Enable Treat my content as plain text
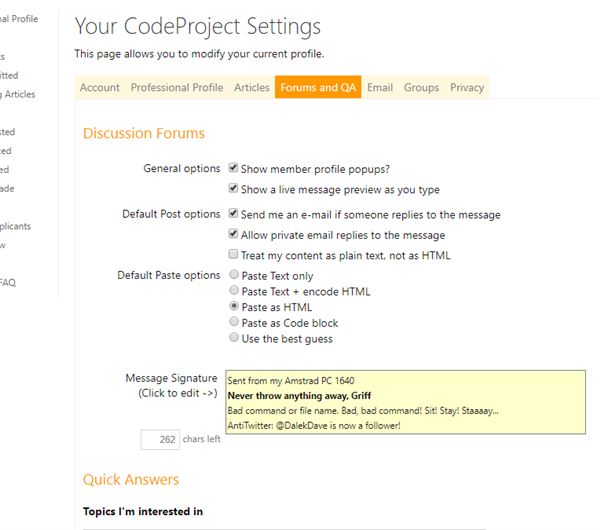 coord(233,254)
